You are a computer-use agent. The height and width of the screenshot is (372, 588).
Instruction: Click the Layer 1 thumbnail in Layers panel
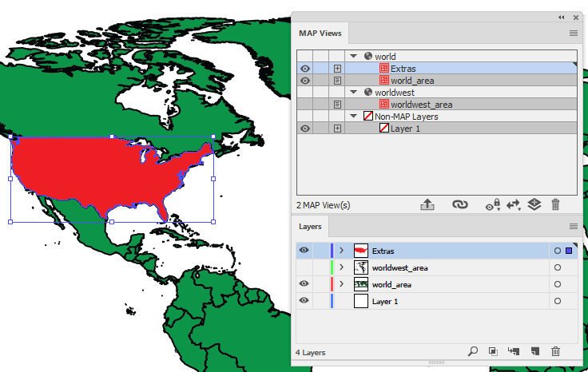[x=361, y=301]
